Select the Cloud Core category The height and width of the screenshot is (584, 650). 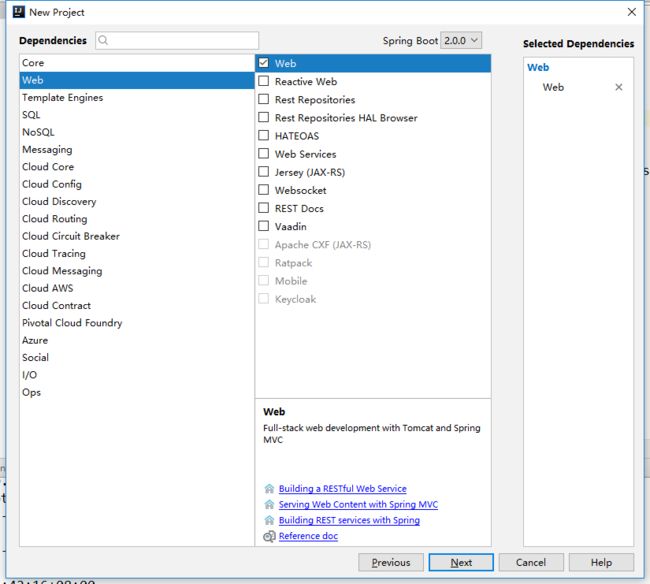tap(137, 167)
